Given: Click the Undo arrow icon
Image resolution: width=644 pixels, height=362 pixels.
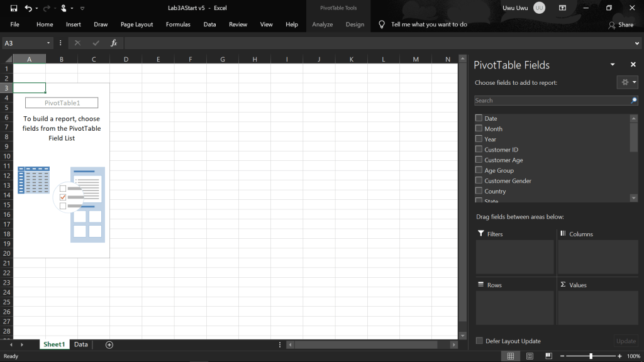Looking at the screenshot, I should 28,8.
